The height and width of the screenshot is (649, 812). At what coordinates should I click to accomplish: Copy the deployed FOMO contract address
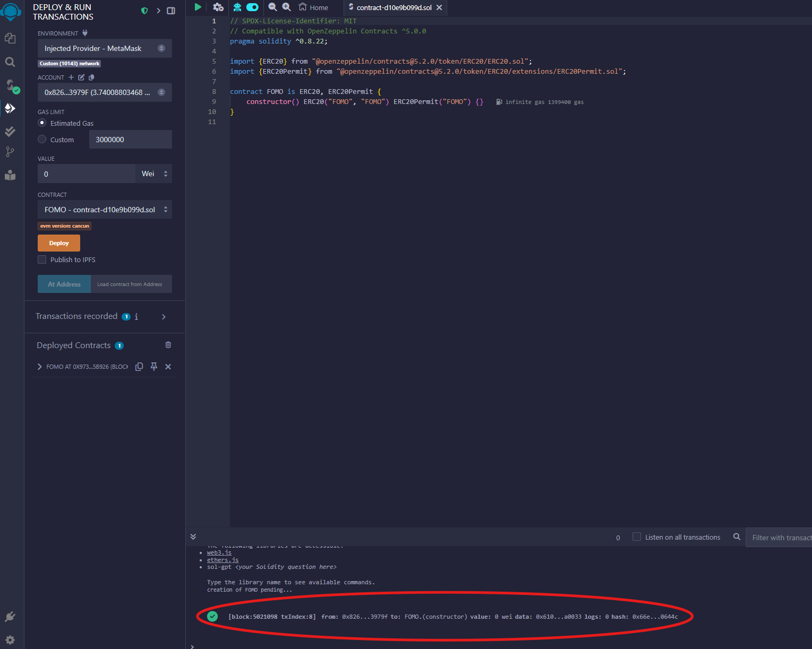click(x=139, y=367)
